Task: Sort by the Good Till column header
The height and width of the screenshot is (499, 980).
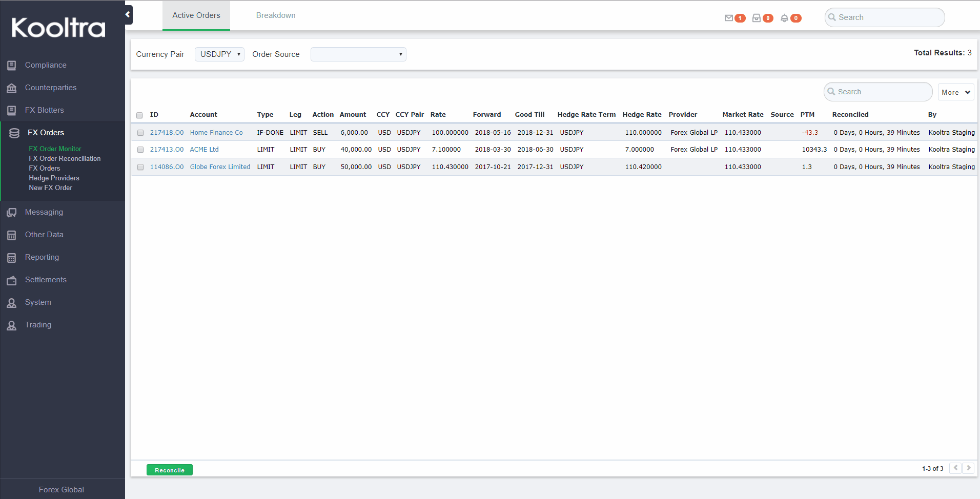Action: point(529,114)
